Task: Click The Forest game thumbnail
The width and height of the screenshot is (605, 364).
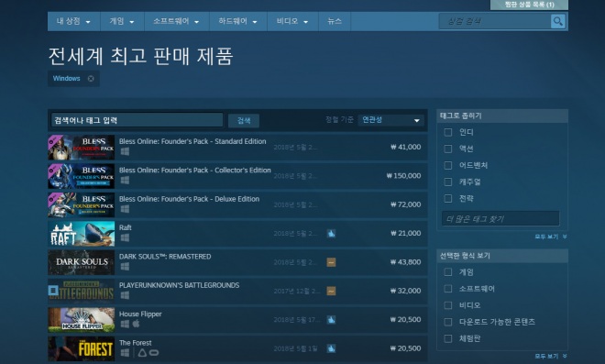Action: click(82, 349)
